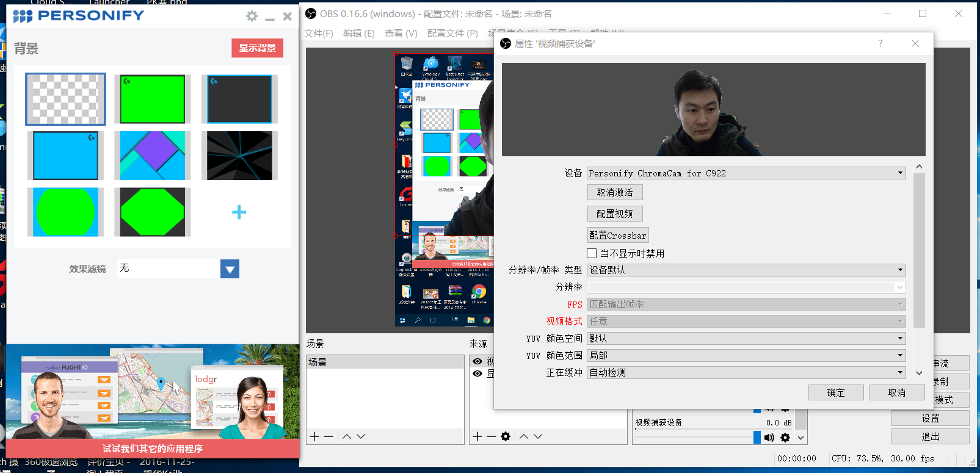Select the black with blue rays background
Viewport: 980px width, 473px height.
coord(239,156)
